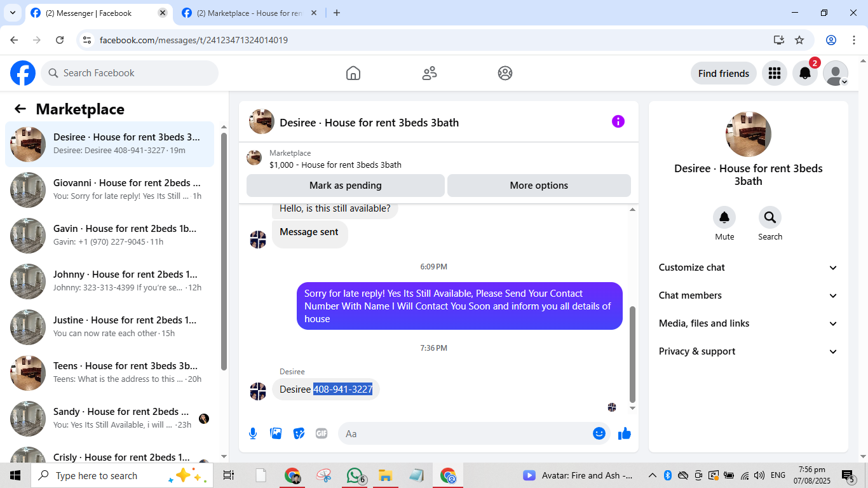Image resolution: width=868 pixels, height=488 pixels.
Task: Open the Facebook menu grid icon
Action: (x=774, y=73)
